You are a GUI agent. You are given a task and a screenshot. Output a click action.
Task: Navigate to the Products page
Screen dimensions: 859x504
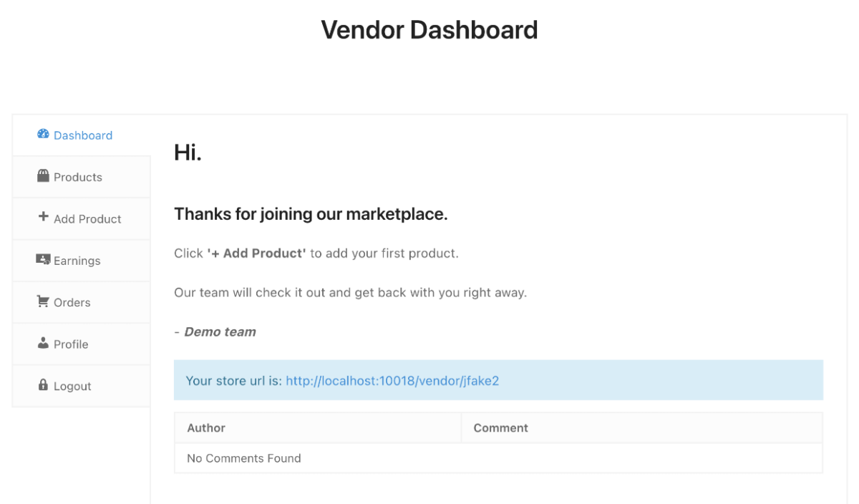coord(77,176)
